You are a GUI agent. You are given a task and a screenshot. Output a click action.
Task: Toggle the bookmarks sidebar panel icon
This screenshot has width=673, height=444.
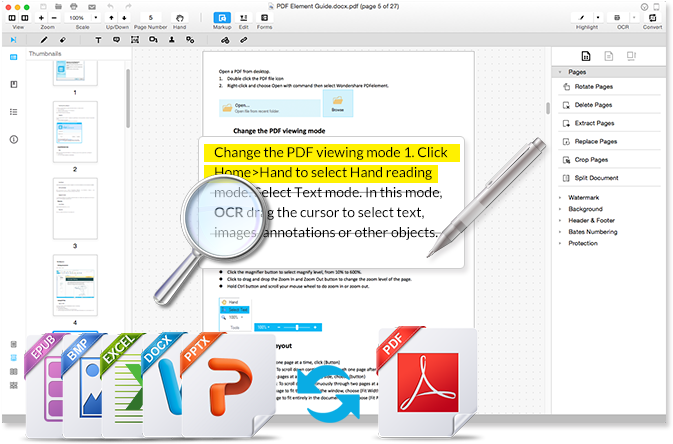14,84
